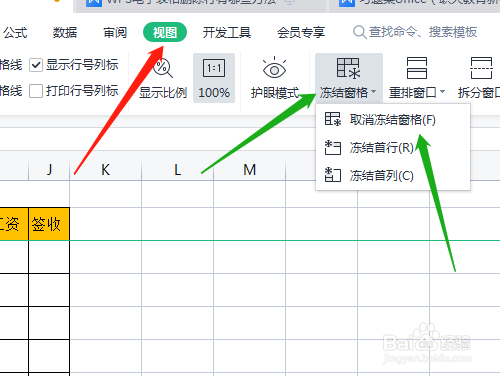Open the 会员专享 tab
The image size is (500, 376).
(x=301, y=33)
